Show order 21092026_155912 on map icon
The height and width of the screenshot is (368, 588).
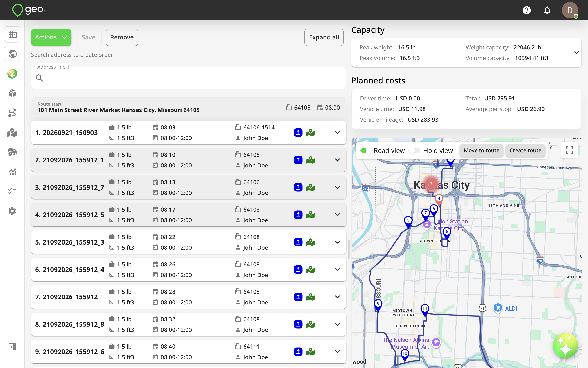coord(311,297)
